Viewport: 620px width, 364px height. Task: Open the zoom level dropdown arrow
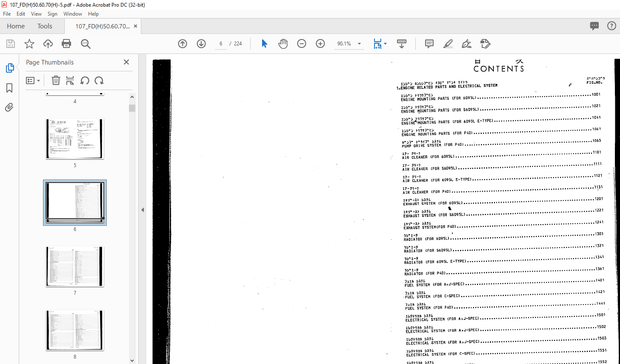point(359,44)
